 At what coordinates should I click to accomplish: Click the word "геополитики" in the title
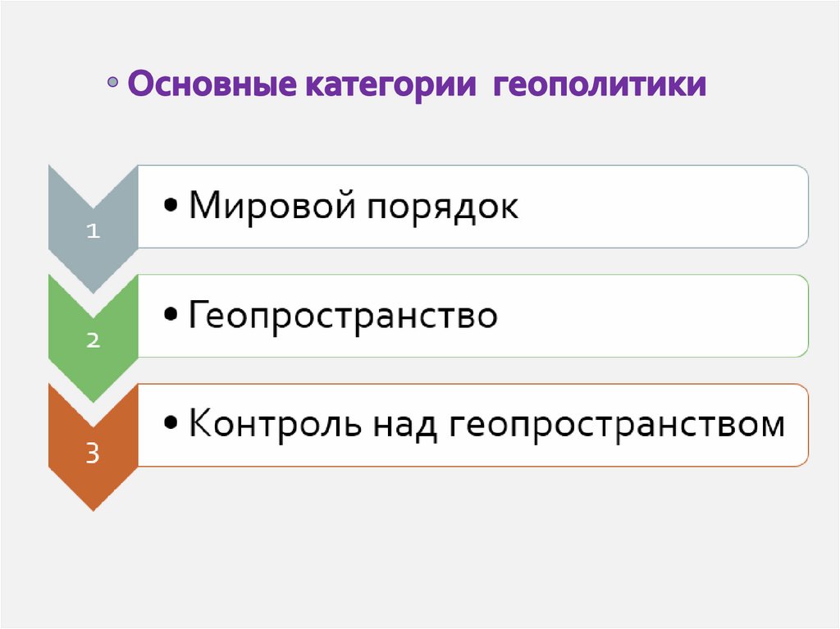point(600,85)
